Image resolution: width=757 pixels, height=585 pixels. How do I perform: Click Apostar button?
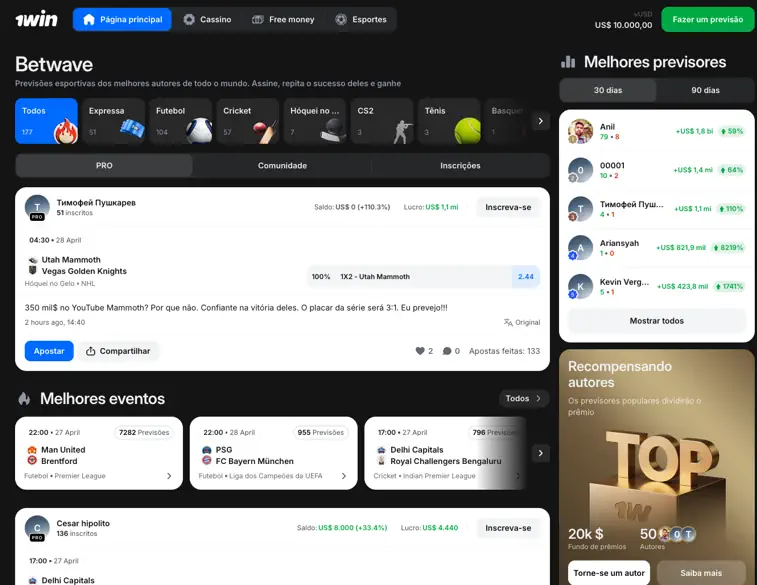click(x=49, y=351)
